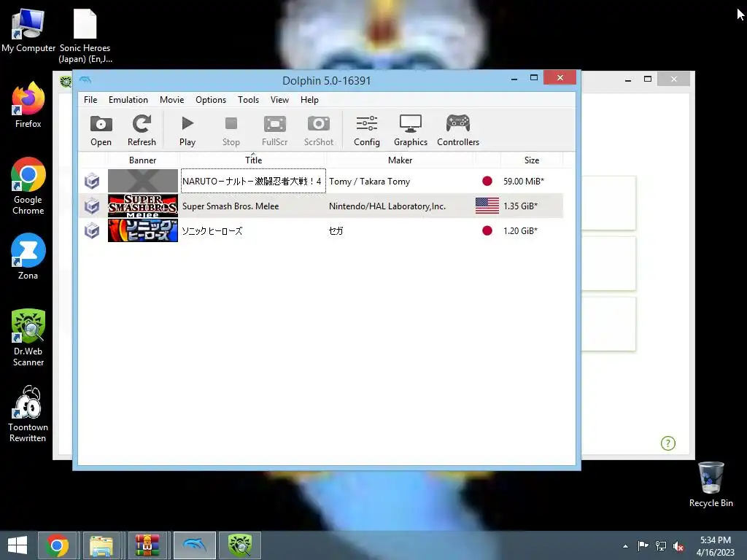Screen dimensions: 747x560
Task: Click the help question mark in background window
Action: coord(668,443)
